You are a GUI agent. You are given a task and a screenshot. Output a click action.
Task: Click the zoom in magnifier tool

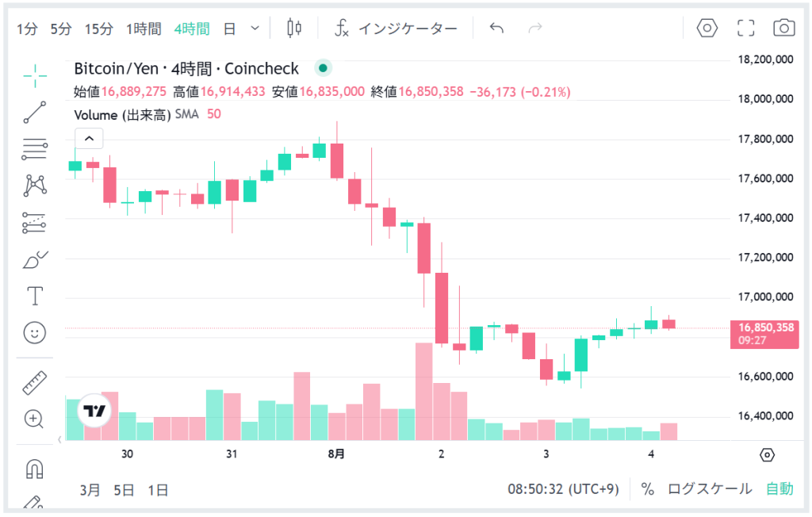click(x=35, y=419)
